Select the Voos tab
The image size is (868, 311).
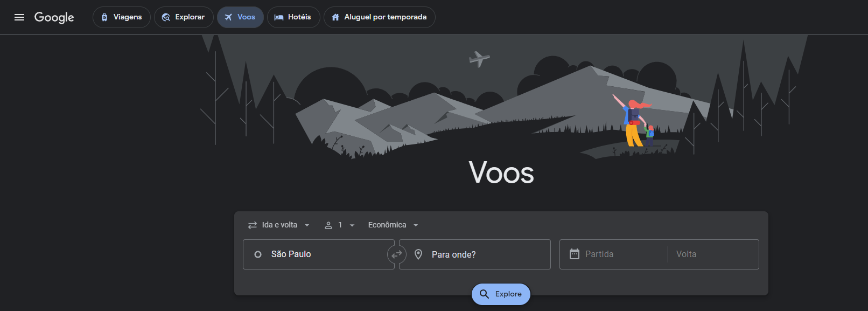(240, 17)
